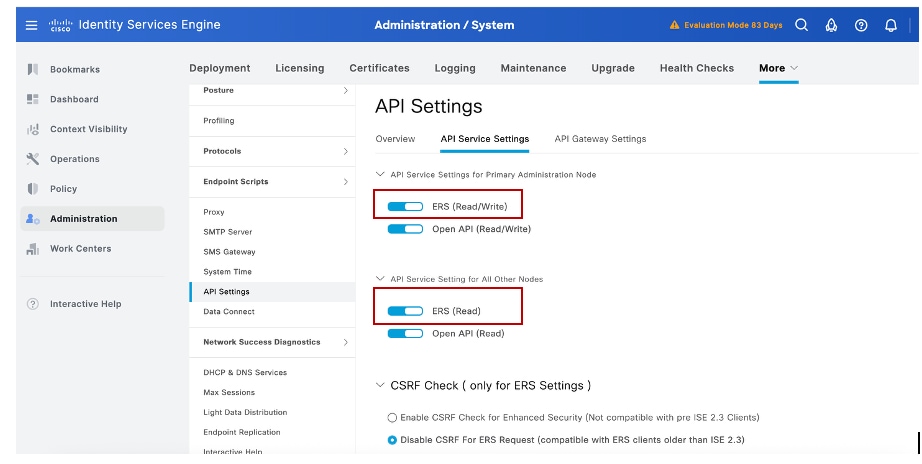The image size is (922, 464).
Task: Select Max Sessions in settings list
Action: (x=229, y=392)
